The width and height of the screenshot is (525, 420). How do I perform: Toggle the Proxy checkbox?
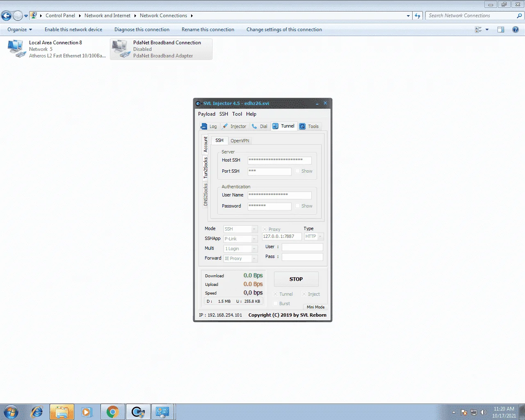265,229
